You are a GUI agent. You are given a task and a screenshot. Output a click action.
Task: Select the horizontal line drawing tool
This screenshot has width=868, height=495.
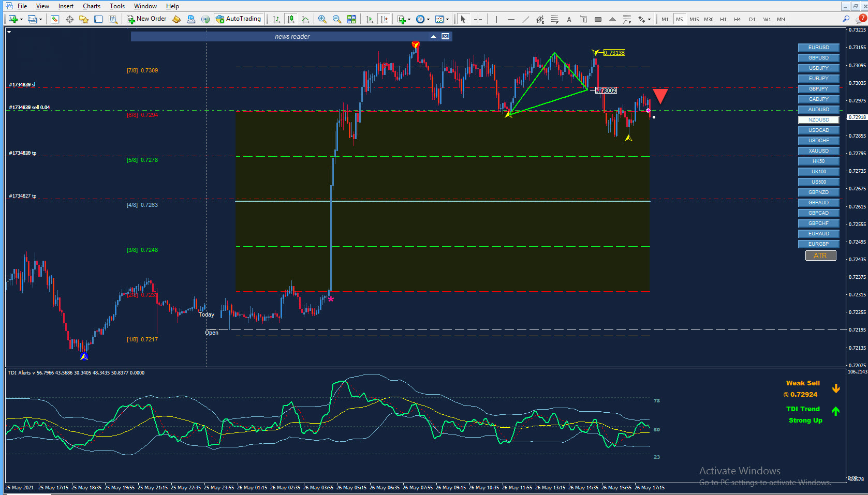point(511,19)
